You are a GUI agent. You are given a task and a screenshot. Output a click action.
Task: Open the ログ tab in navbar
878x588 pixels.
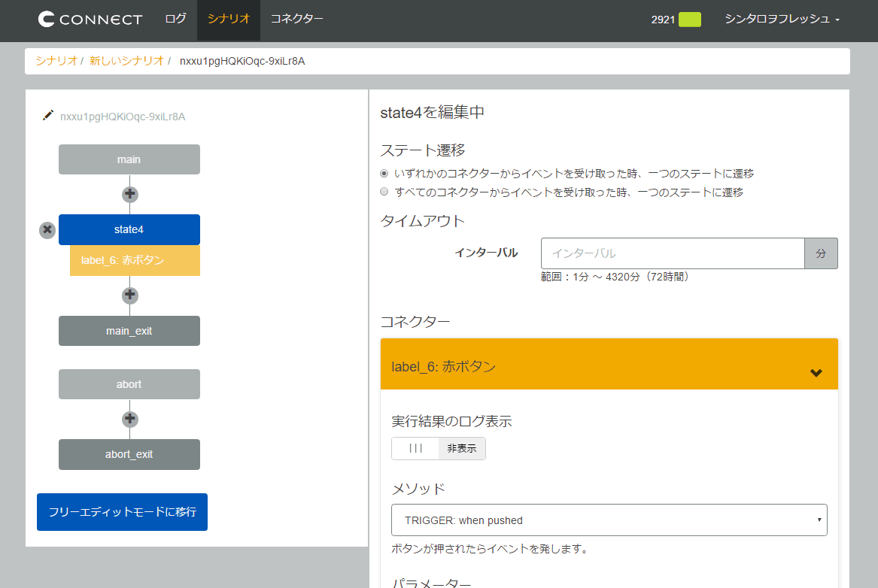(x=175, y=20)
